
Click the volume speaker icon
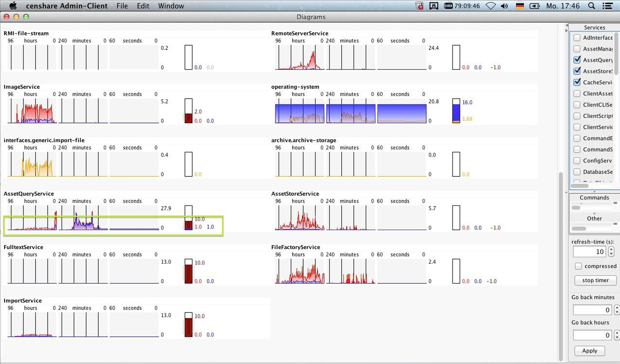click(x=504, y=6)
